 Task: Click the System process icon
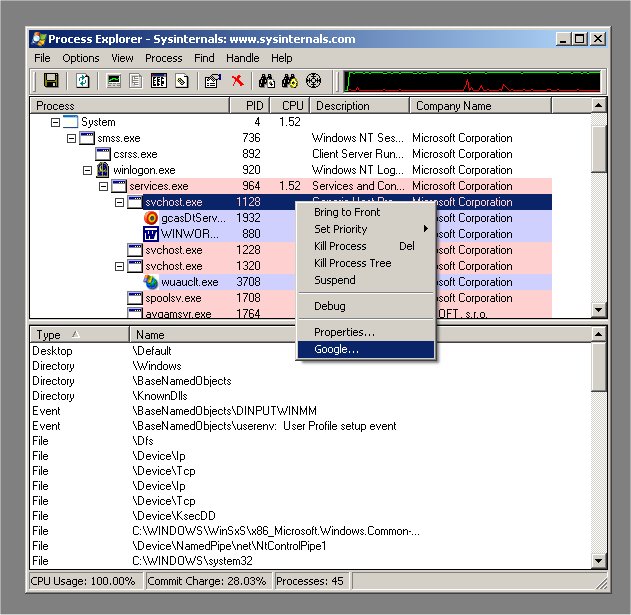tap(70, 122)
